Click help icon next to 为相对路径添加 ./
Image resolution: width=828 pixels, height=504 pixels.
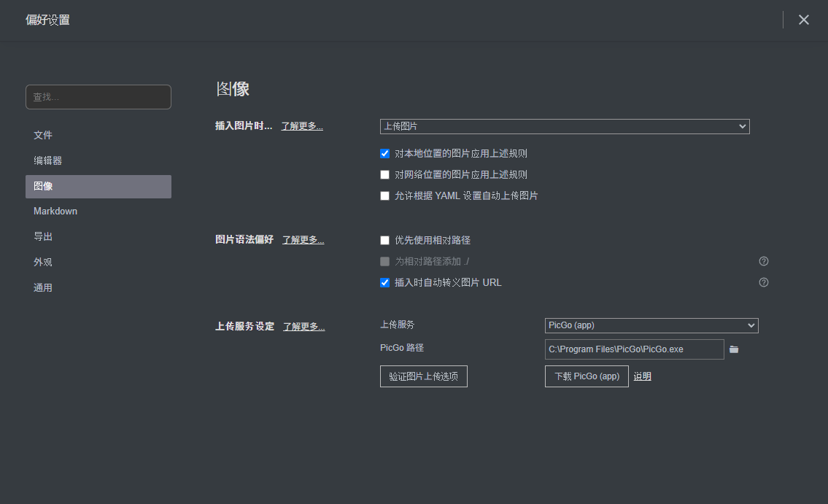[x=764, y=261]
